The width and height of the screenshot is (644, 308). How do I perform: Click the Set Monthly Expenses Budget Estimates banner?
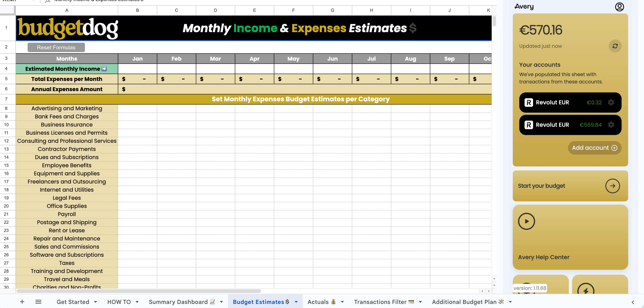[254, 99]
